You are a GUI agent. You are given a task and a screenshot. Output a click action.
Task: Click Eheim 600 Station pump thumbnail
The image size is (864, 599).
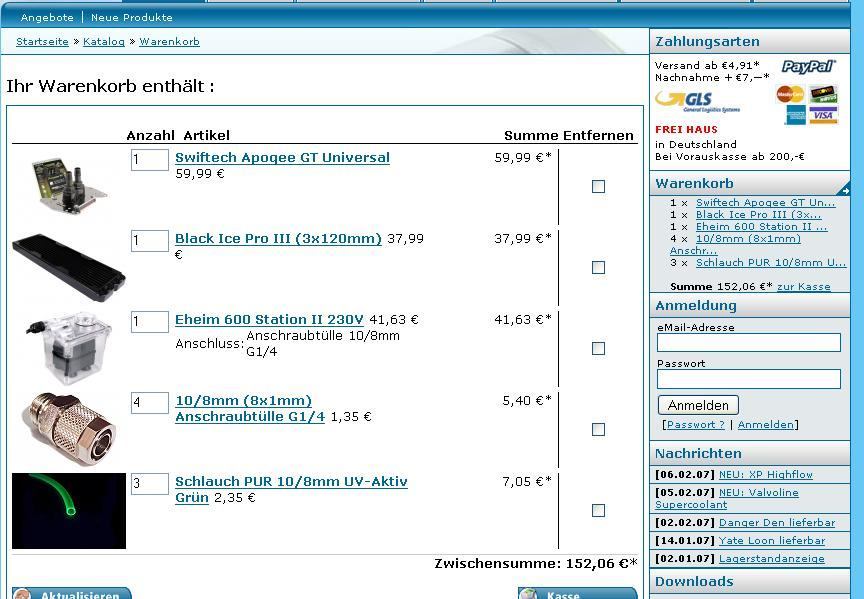coord(69,347)
